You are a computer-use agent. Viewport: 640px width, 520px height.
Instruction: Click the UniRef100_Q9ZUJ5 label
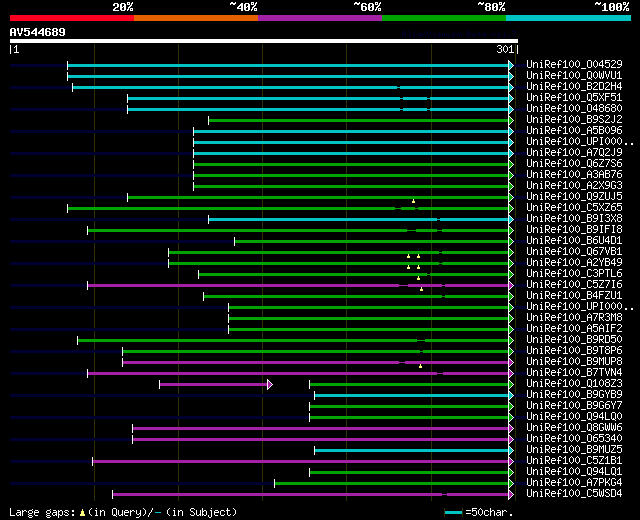coord(574,196)
